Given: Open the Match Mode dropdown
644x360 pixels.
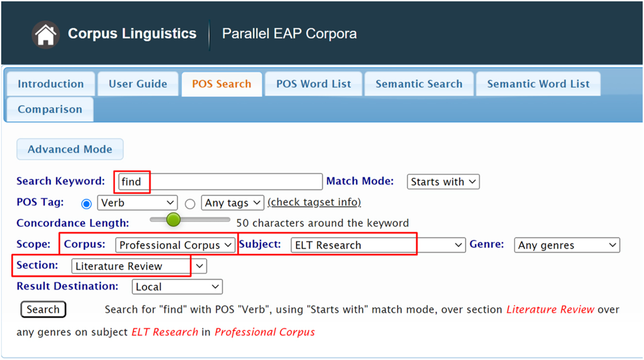Looking at the screenshot, I should (x=443, y=182).
